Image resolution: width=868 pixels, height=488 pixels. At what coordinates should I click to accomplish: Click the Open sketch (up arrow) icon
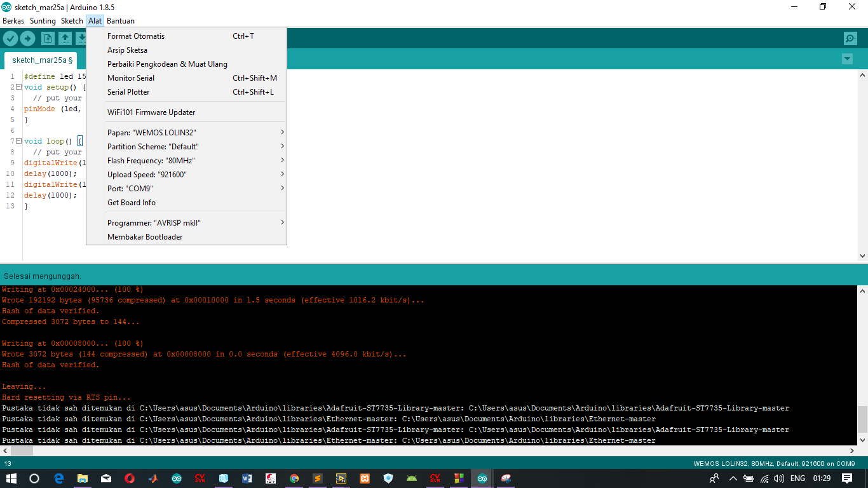[65, 39]
